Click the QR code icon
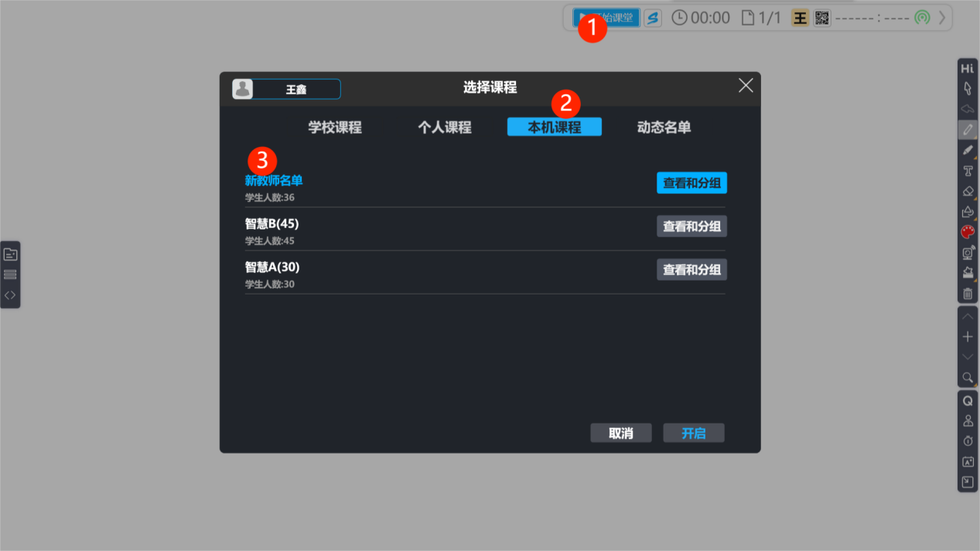The width and height of the screenshot is (980, 551). pyautogui.click(x=822, y=18)
